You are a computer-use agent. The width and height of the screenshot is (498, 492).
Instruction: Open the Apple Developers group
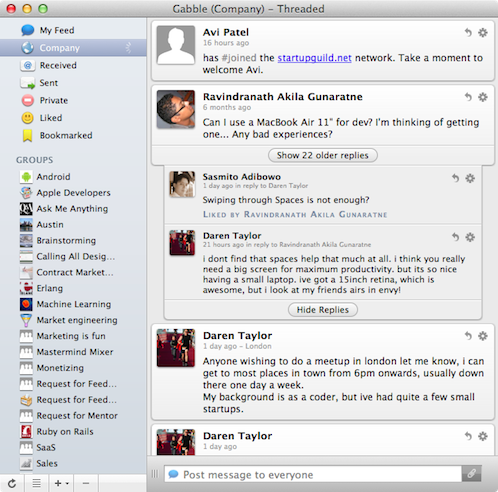click(x=73, y=193)
